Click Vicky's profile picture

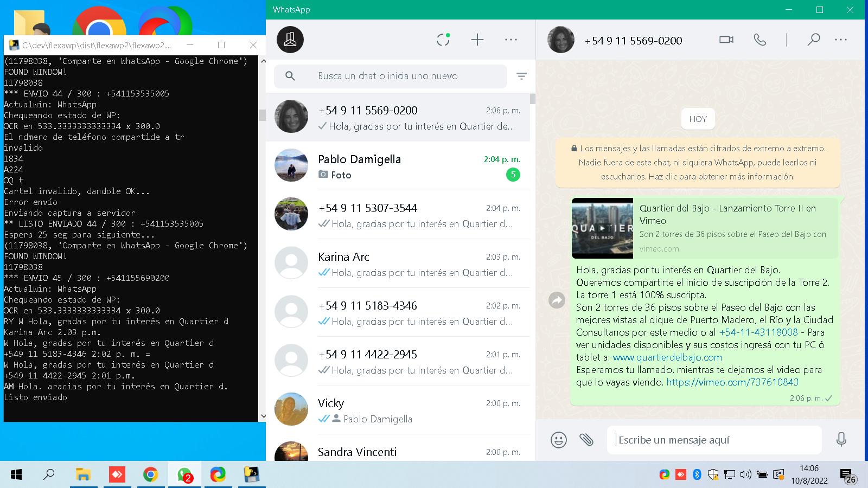pyautogui.click(x=291, y=409)
